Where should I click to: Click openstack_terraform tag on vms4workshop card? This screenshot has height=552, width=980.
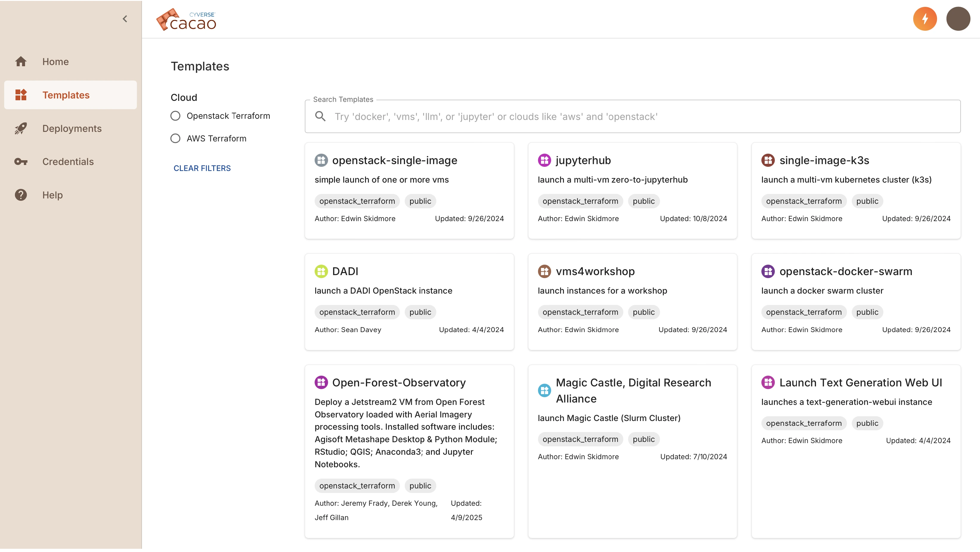[x=580, y=312]
